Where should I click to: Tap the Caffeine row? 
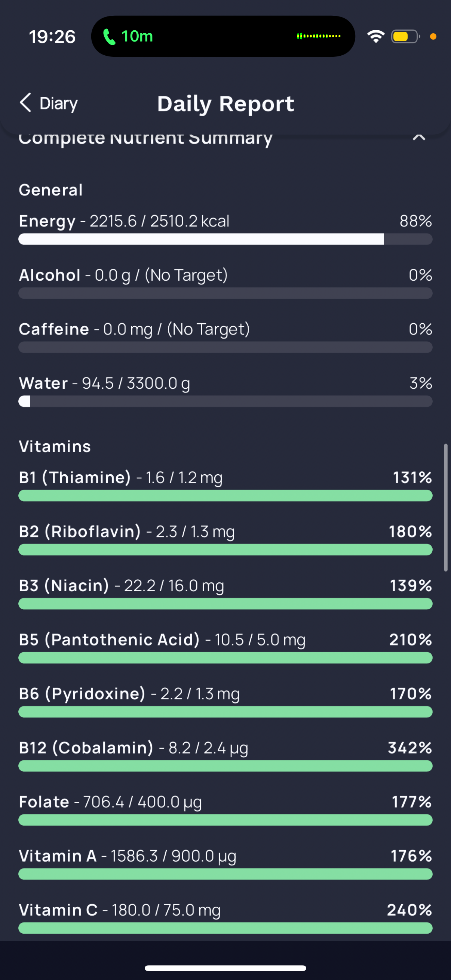click(225, 336)
